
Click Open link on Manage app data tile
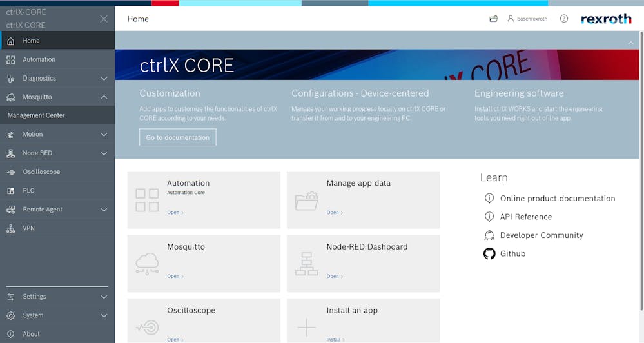pos(335,212)
